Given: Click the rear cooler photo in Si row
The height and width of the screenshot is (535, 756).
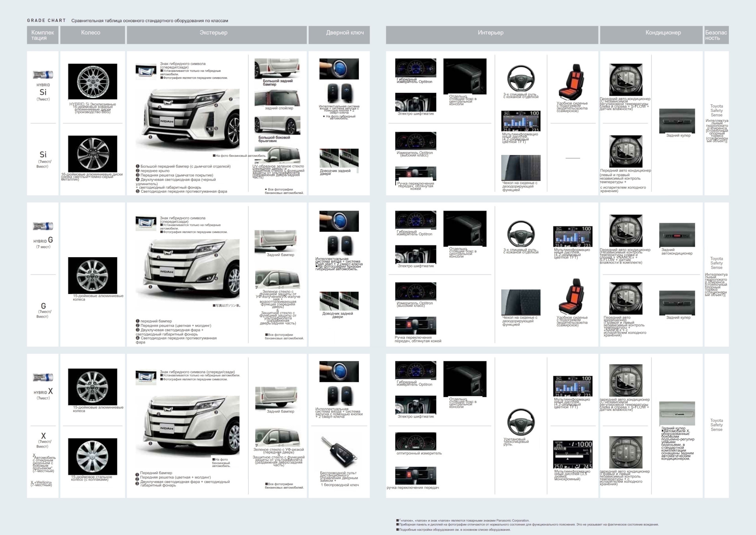Looking at the screenshot, I should (677, 121).
